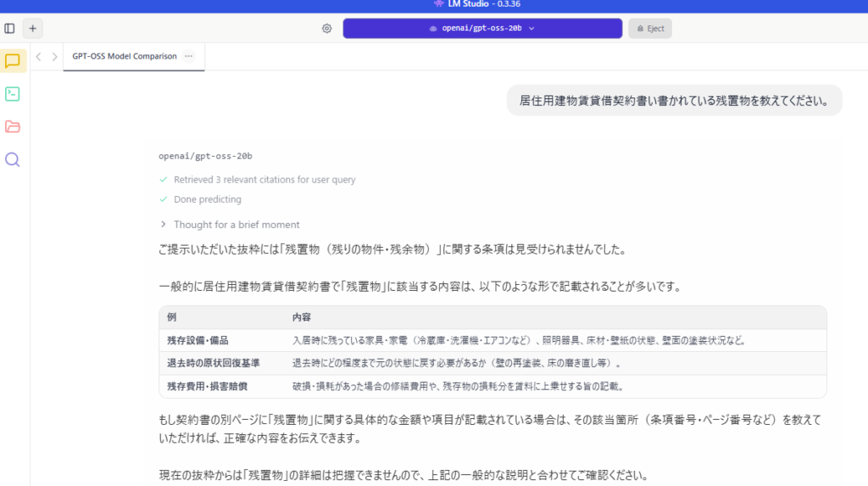Click 'Retrieved 3 relevant citations' status line

click(x=264, y=180)
